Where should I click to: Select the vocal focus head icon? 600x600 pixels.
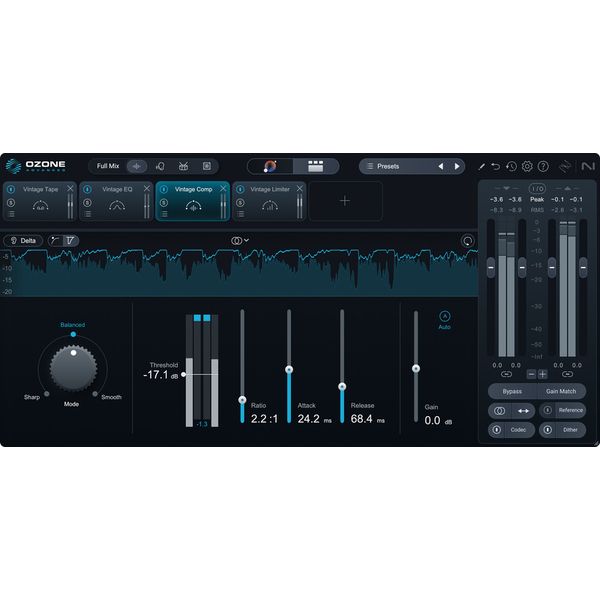tap(160, 166)
